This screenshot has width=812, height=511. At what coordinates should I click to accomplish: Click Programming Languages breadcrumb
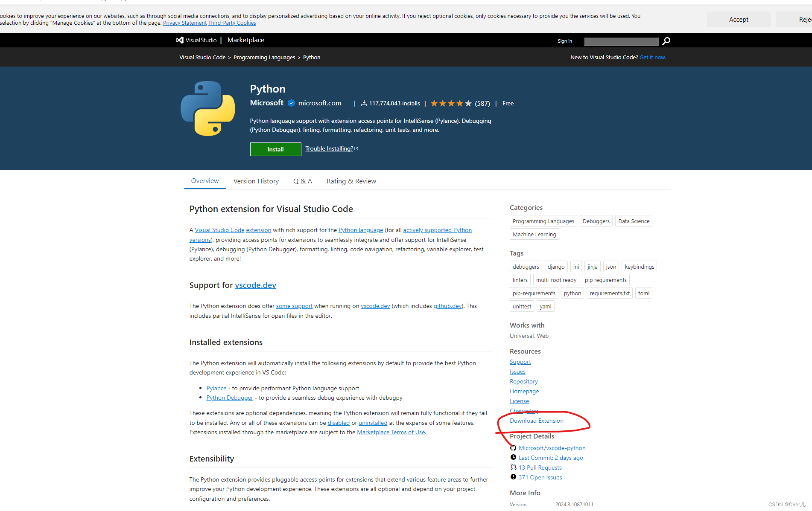[264, 57]
